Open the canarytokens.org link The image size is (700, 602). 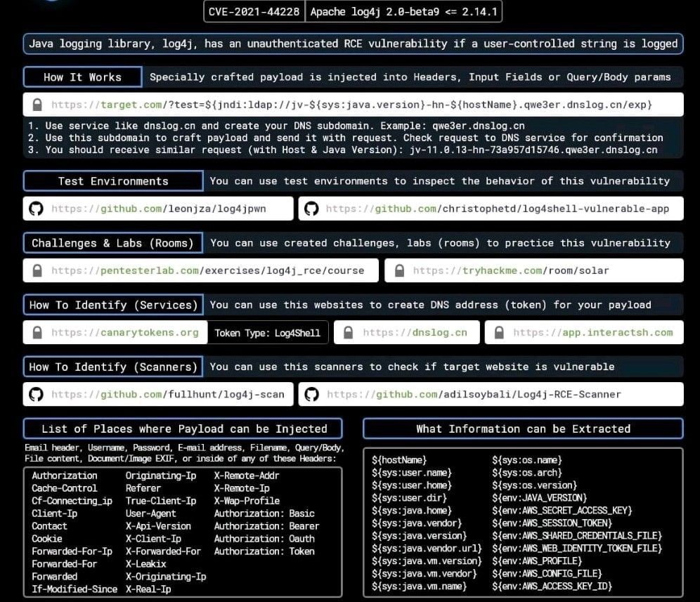click(125, 333)
